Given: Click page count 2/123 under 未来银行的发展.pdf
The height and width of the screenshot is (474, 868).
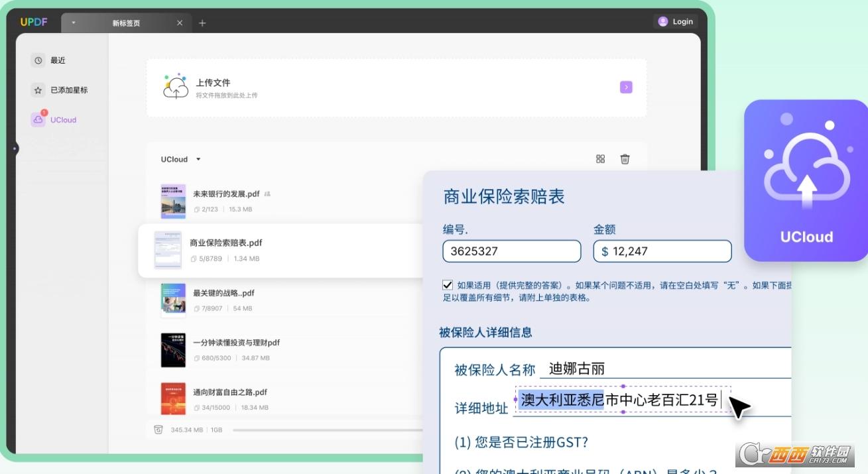Looking at the screenshot, I should click(210, 209).
